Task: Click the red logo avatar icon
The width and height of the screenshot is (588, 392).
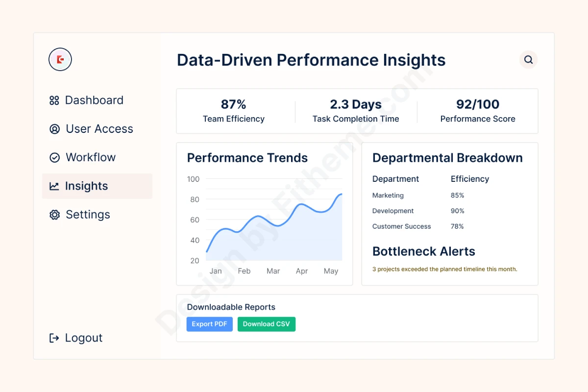Action: (x=60, y=60)
